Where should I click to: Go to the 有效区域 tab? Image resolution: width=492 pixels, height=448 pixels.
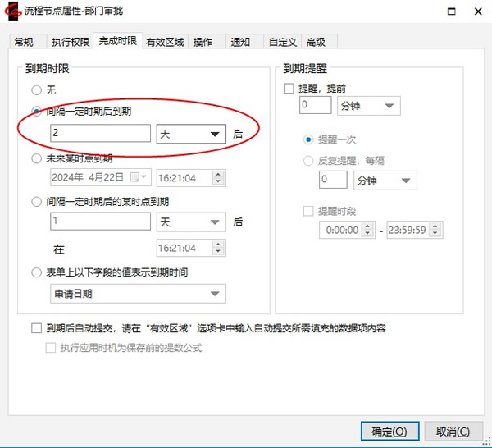(x=165, y=42)
